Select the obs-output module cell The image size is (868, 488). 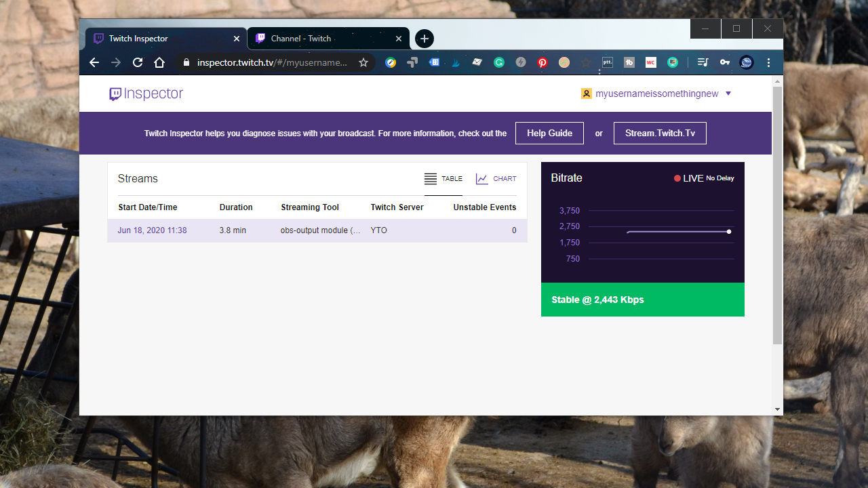pos(321,230)
